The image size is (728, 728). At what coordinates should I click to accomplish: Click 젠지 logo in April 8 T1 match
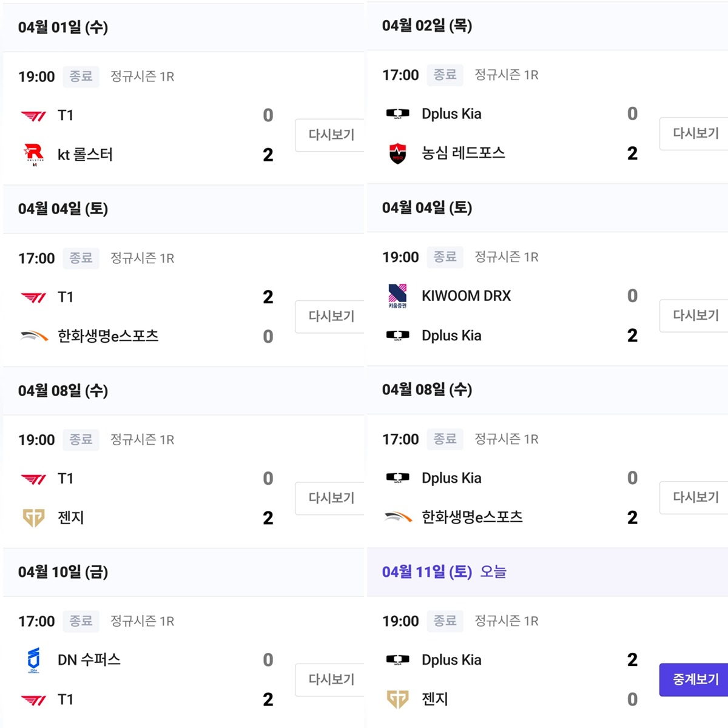tap(34, 517)
